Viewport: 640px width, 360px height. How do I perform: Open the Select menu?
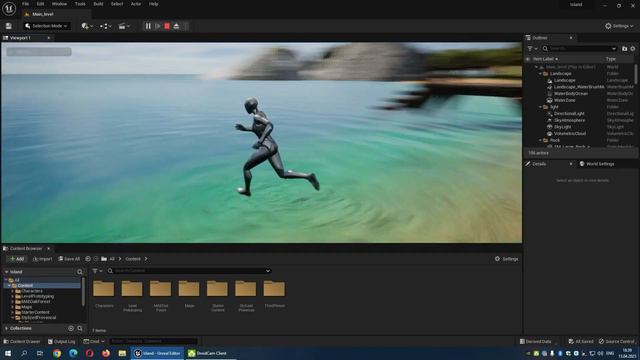117,4
